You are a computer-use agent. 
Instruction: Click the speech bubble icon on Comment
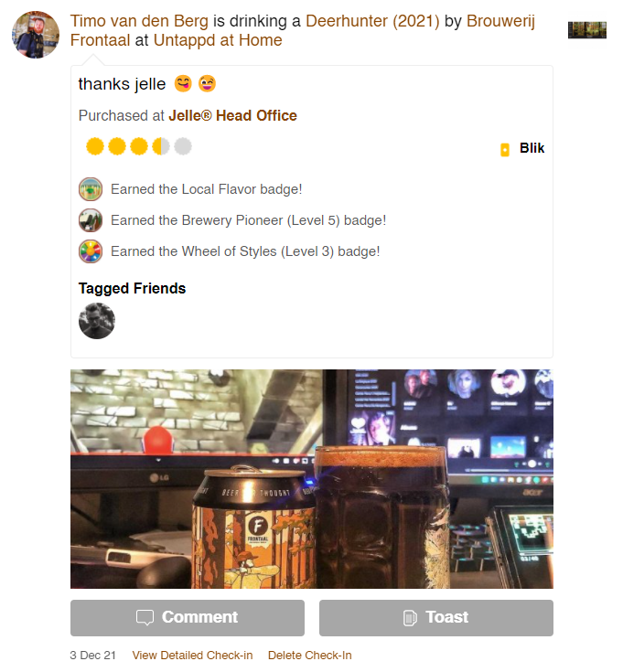point(145,617)
